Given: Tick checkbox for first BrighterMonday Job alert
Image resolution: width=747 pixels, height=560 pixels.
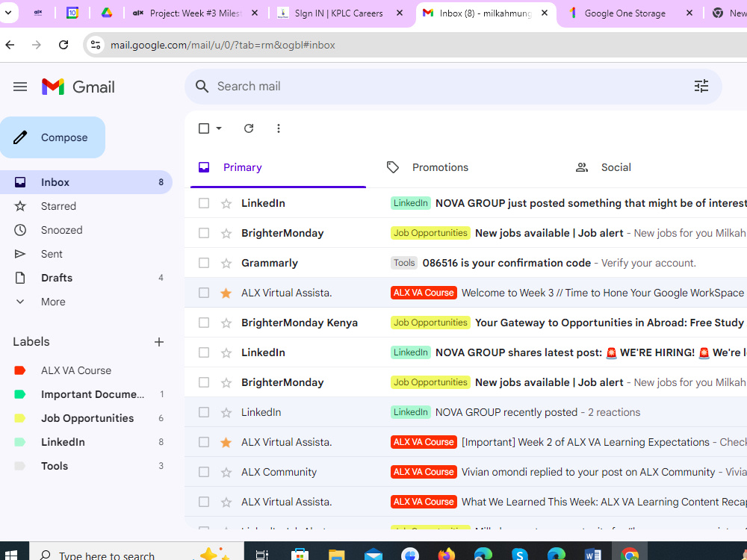Looking at the screenshot, I should (204, 233).
